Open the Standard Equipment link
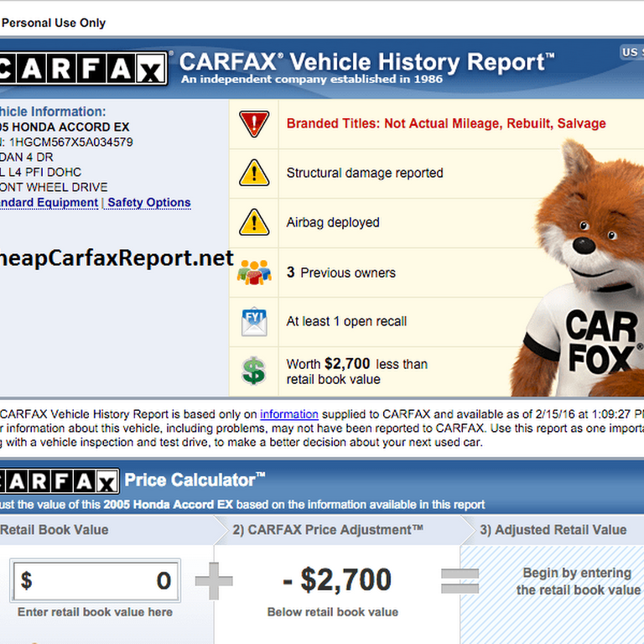This screenshot has height=644, width=644. [x=49, y=202]
